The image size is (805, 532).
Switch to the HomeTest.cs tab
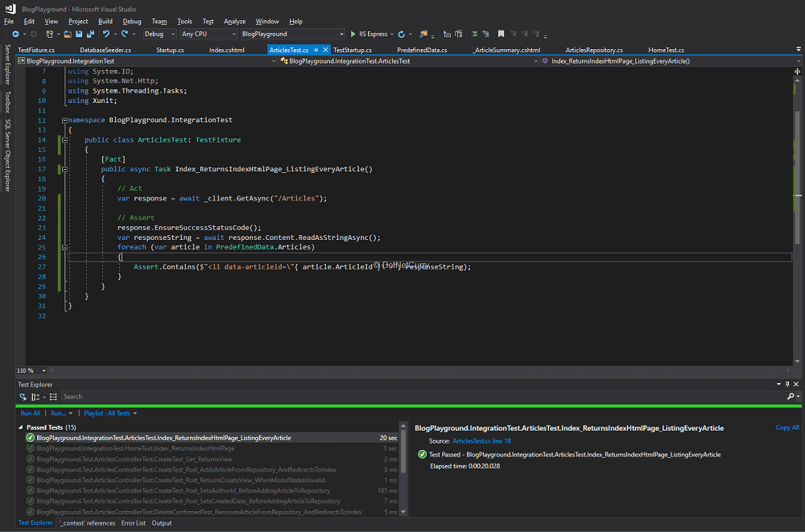coord(666,50)
